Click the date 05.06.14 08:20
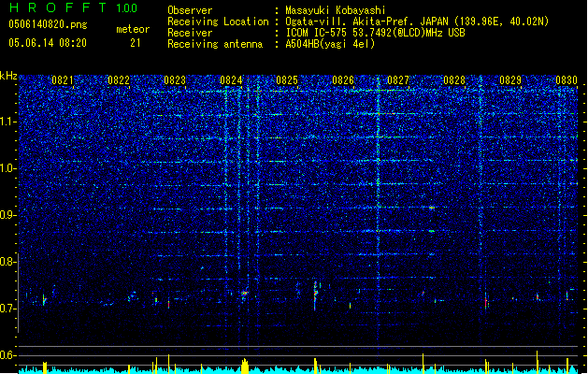 (48, 43)
